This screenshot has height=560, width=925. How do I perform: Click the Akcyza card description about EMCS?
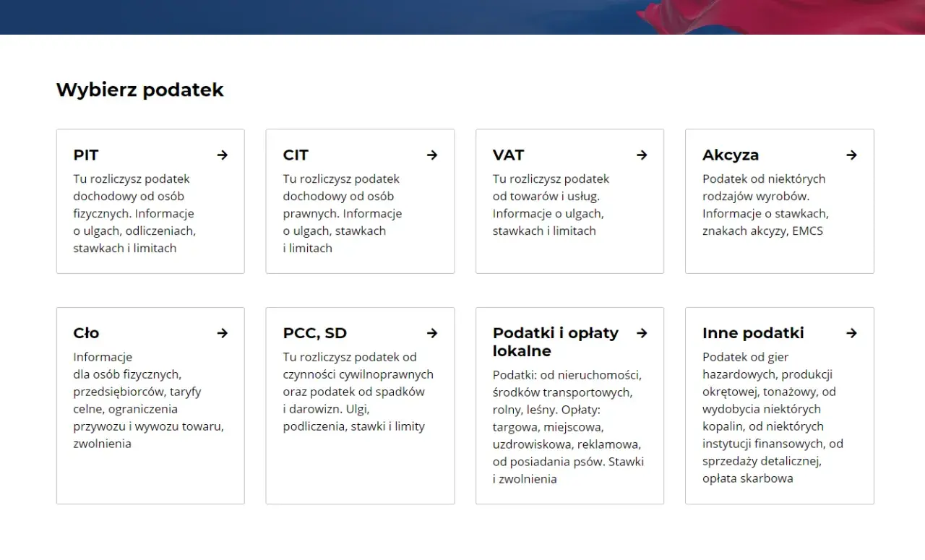click(765, 204)
